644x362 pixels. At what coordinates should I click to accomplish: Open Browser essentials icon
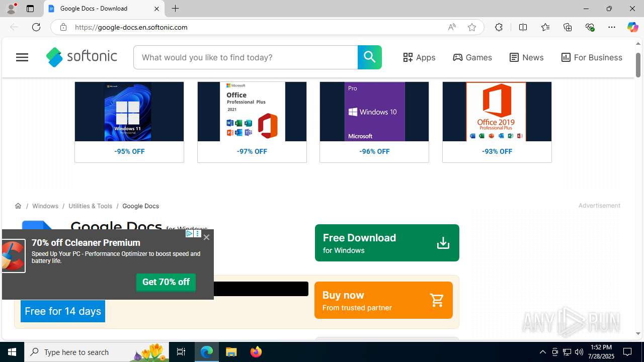[x=590, y=27]
